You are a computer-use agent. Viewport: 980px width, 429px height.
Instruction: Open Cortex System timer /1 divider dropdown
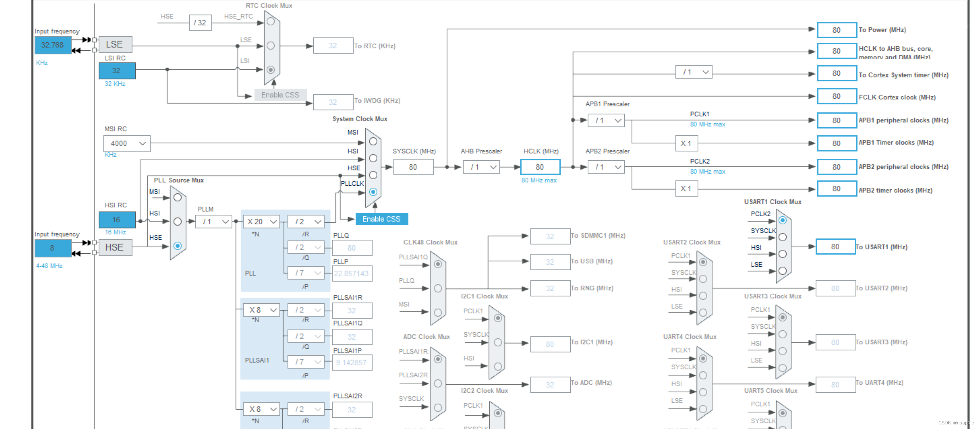pyautogui.click(x=693, y=72)
